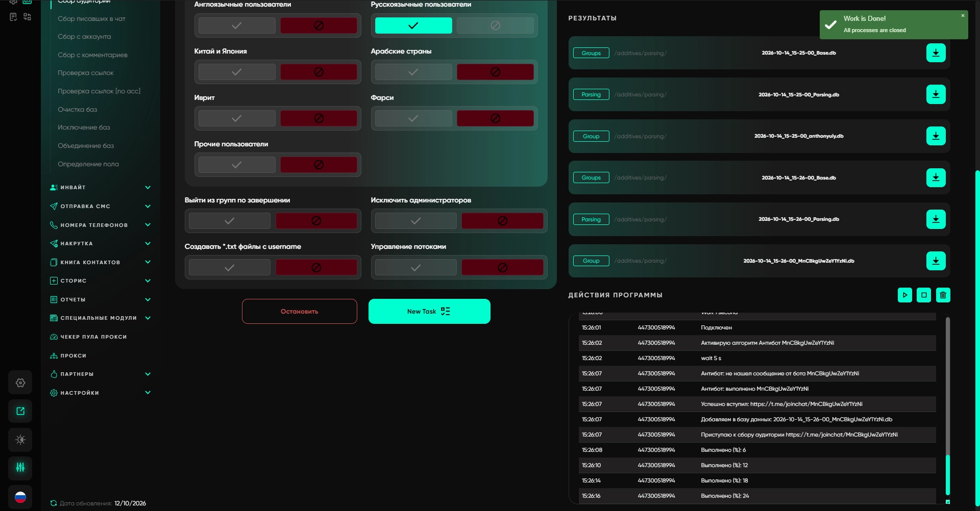980x511 pixels.
Task: Enable Управление потоками checkmark option
Action: pos(416,267)
